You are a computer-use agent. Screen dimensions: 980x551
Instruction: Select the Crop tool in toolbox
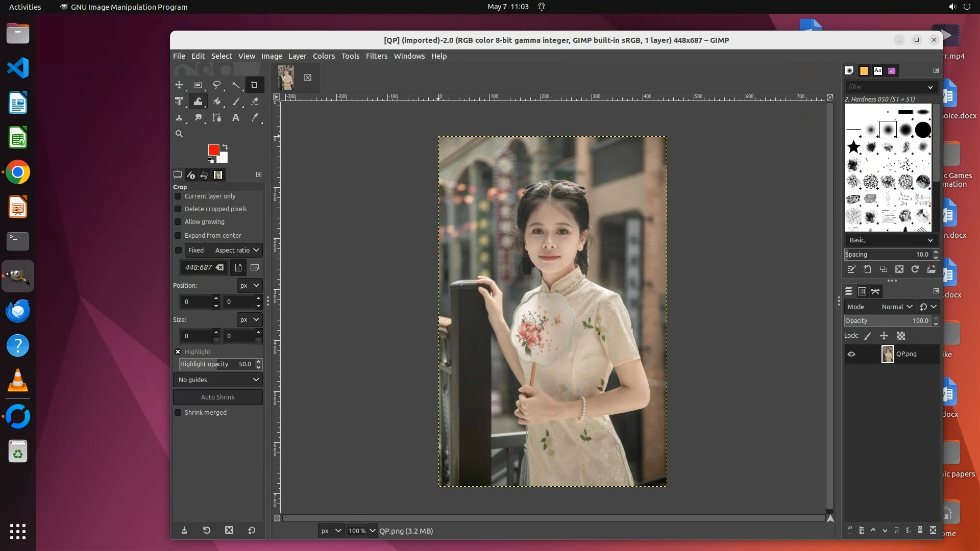[x=254, y=85]
